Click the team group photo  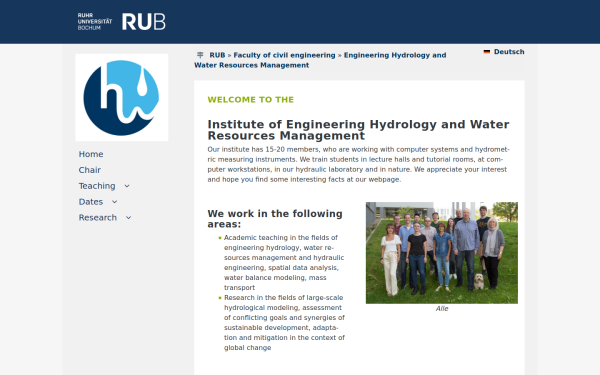(x=442, y=253)
